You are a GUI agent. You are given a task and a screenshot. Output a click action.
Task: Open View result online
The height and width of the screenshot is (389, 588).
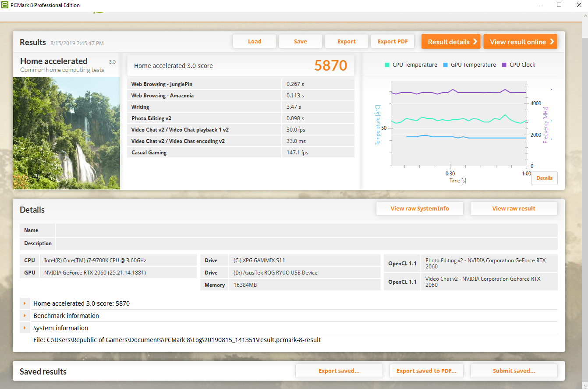(520, 42)
